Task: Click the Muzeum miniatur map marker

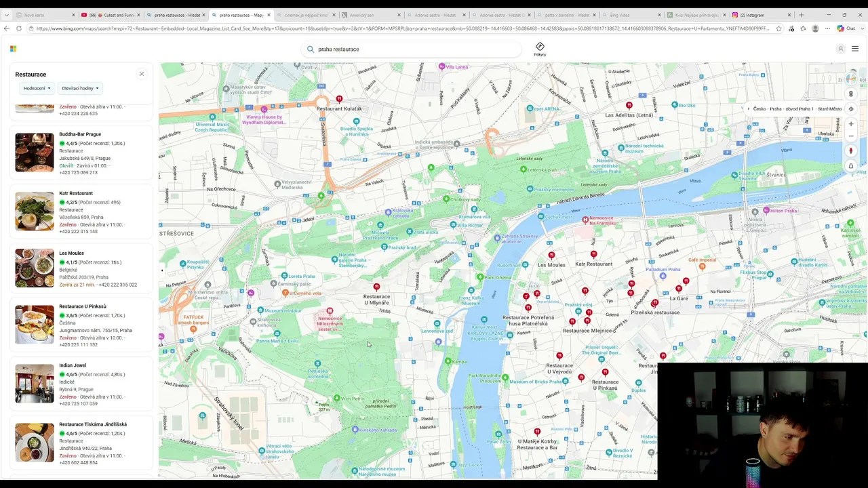Action: (260, 310)
